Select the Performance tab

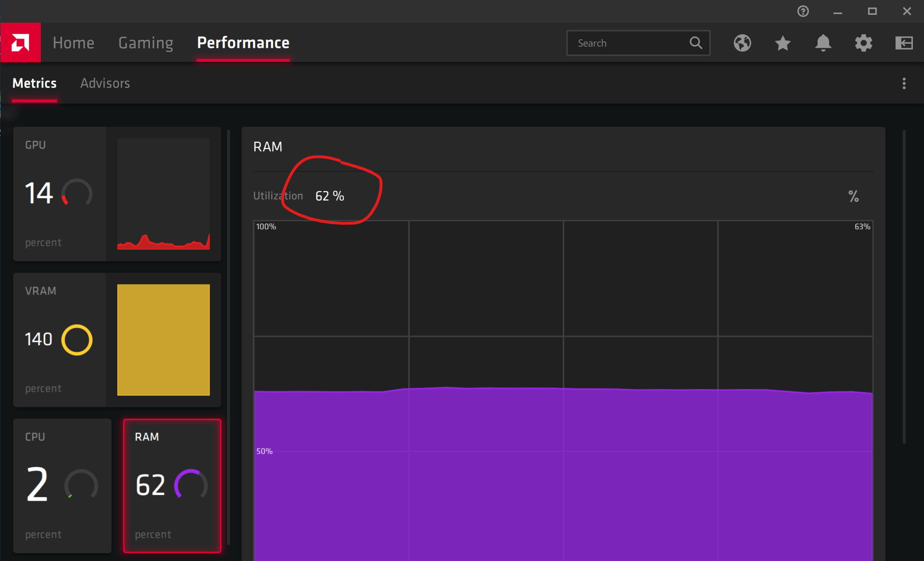click(243, 43)
